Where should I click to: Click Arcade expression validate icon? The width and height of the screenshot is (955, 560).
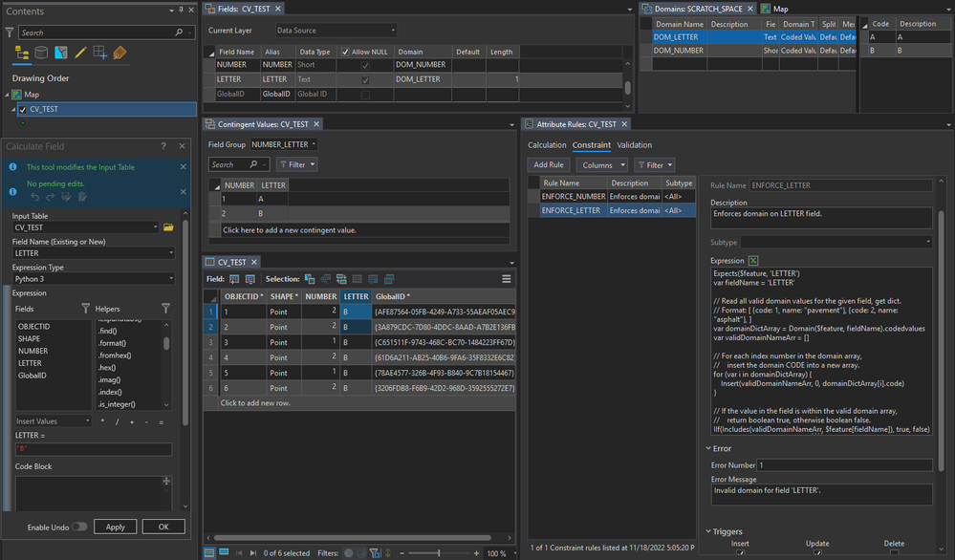[753, 261]
